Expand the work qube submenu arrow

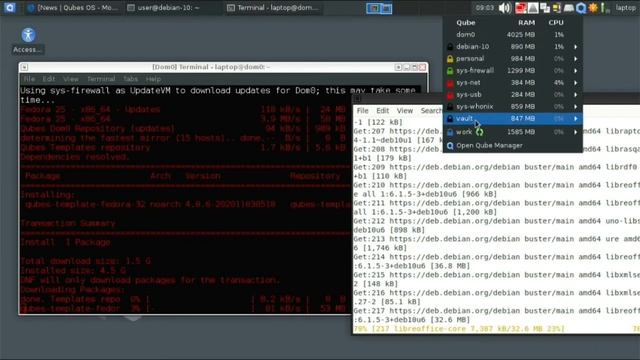coord(576,132)
